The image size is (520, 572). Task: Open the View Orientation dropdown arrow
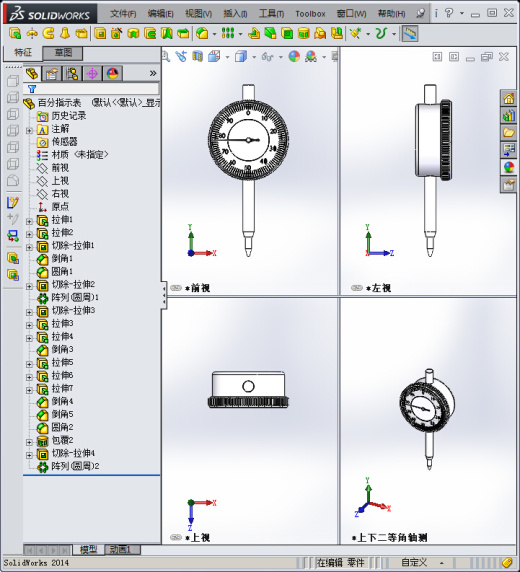[227, 57]
